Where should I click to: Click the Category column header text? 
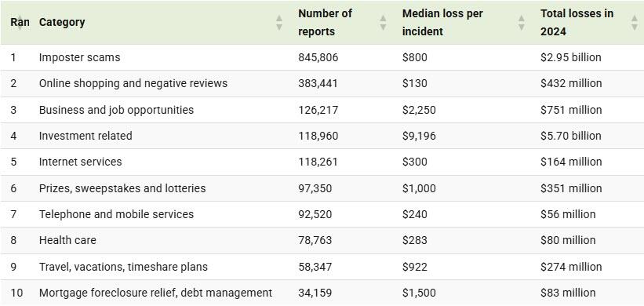click(x=62, y=22)
